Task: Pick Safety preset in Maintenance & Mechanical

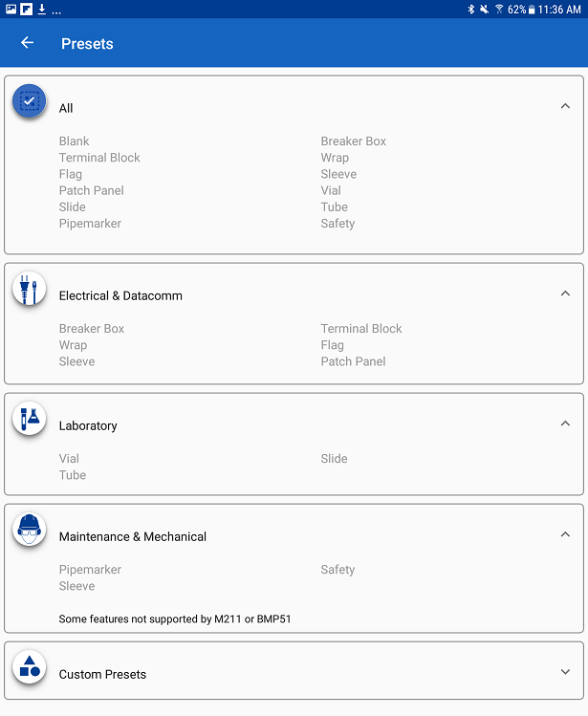Action: (x=338, y=570)
